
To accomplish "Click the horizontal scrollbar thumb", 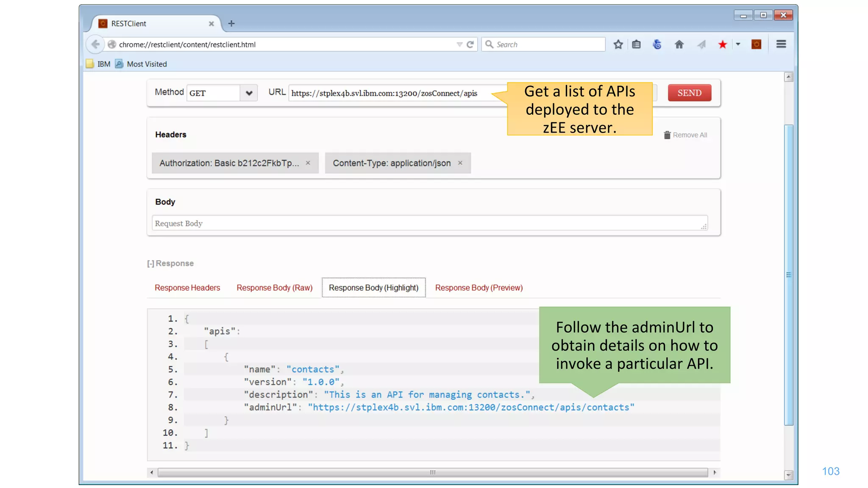I will coord(433,472).
